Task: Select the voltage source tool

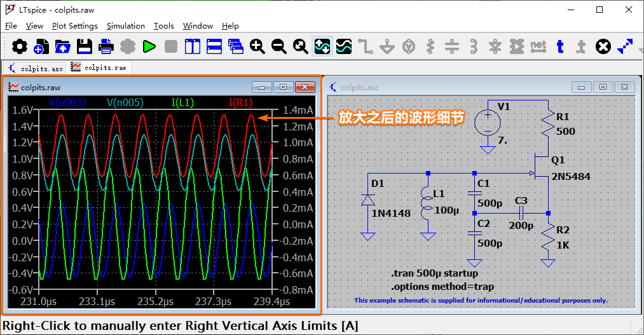Action: coord(409,46)
